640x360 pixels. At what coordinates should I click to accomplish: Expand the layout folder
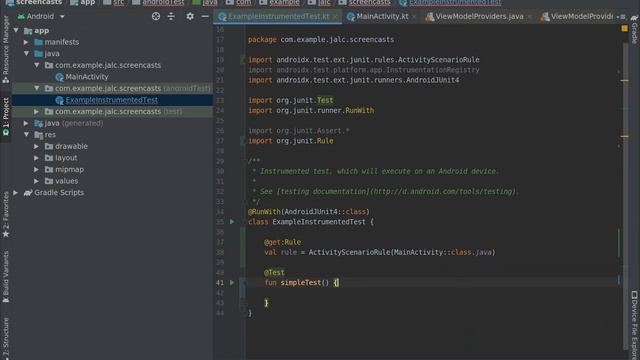(37, 158)
